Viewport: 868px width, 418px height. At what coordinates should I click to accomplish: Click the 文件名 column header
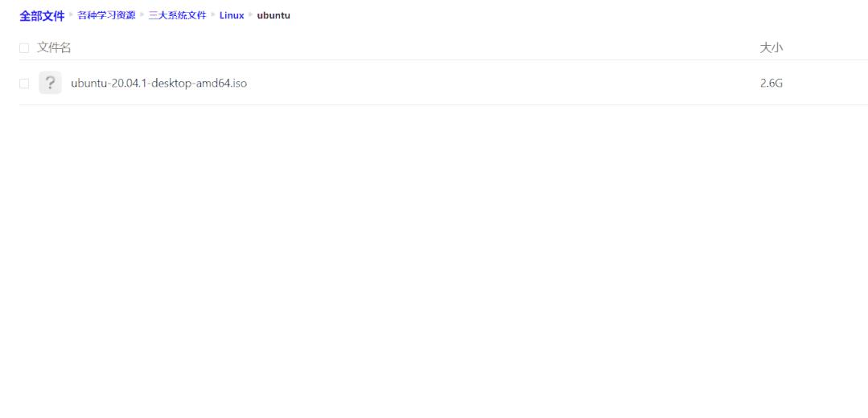[x=54, y=48]
